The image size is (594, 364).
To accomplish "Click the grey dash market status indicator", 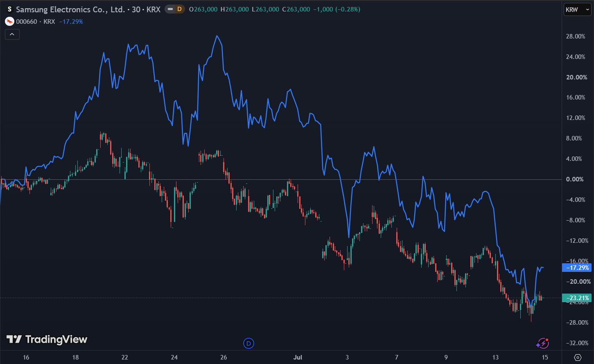I will tap(169, 9).
